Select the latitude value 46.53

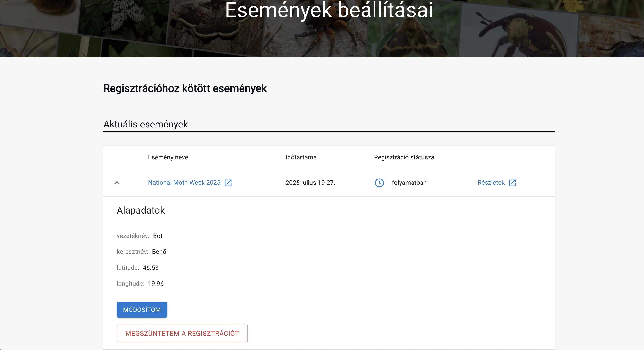(x=150, y=268)
